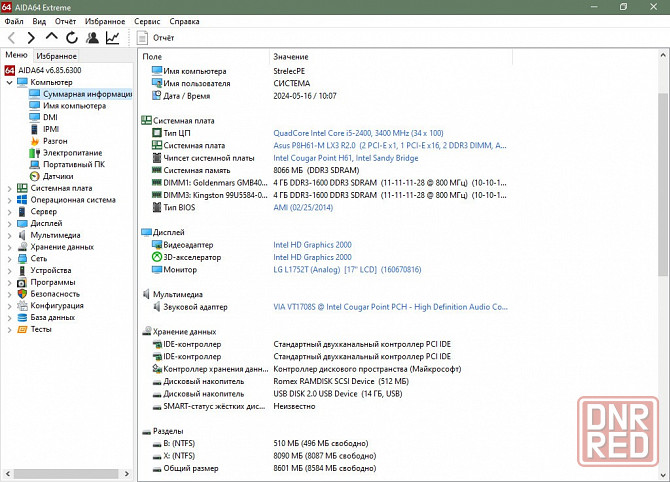Screen dimensions: 670x482
Task: Switch to the Меню tab
Action: (x=16, y=55)
